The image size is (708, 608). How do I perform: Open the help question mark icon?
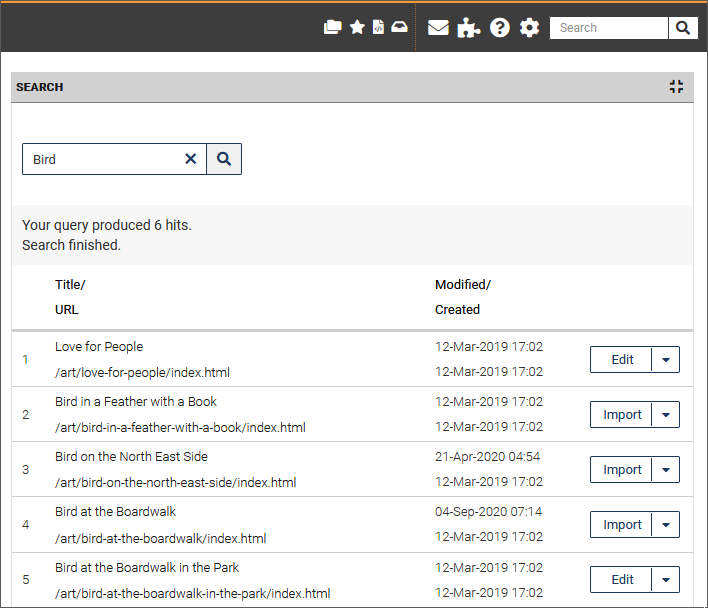(x=500, y=28)
